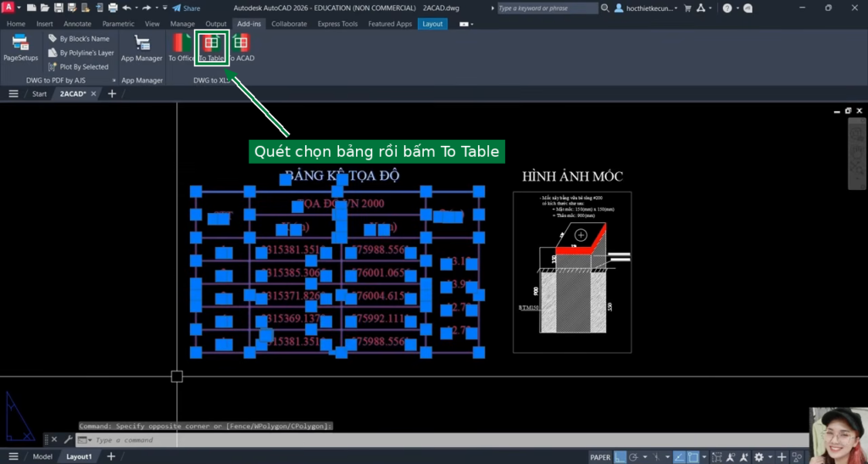Image resolution: width=868 pixels, height=464 pixels.
Task: Open the Parametric ribbon tab
Action: (118, 24)
